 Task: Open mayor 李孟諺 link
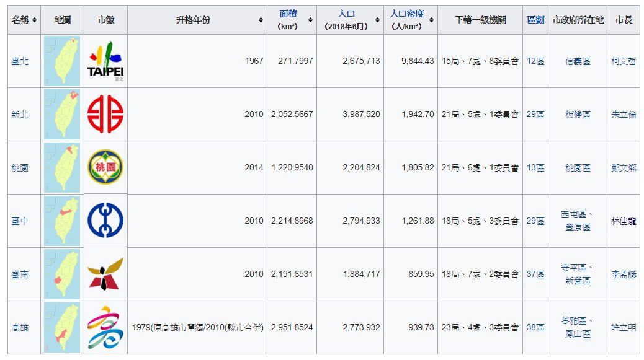(624, 274)
